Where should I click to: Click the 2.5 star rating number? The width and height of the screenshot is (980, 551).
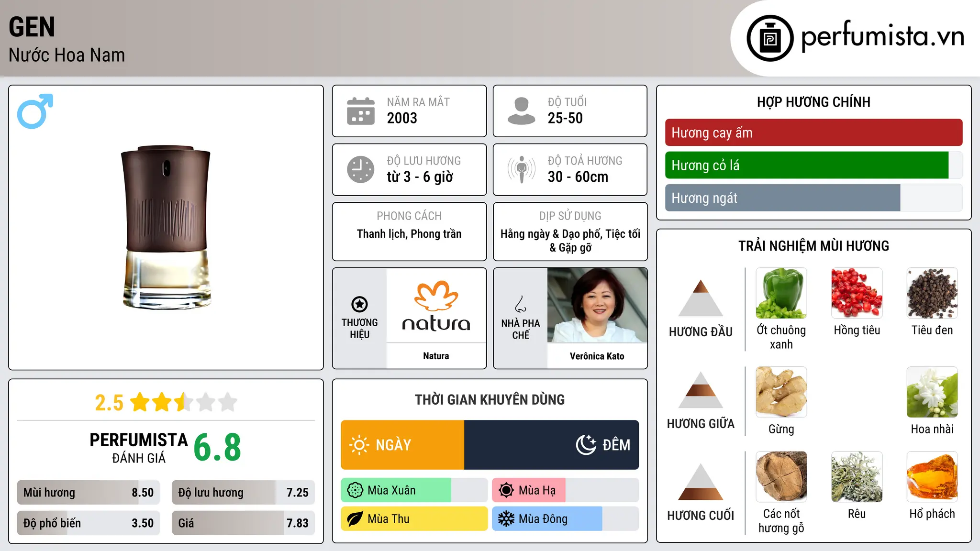[x=109, y=403]
